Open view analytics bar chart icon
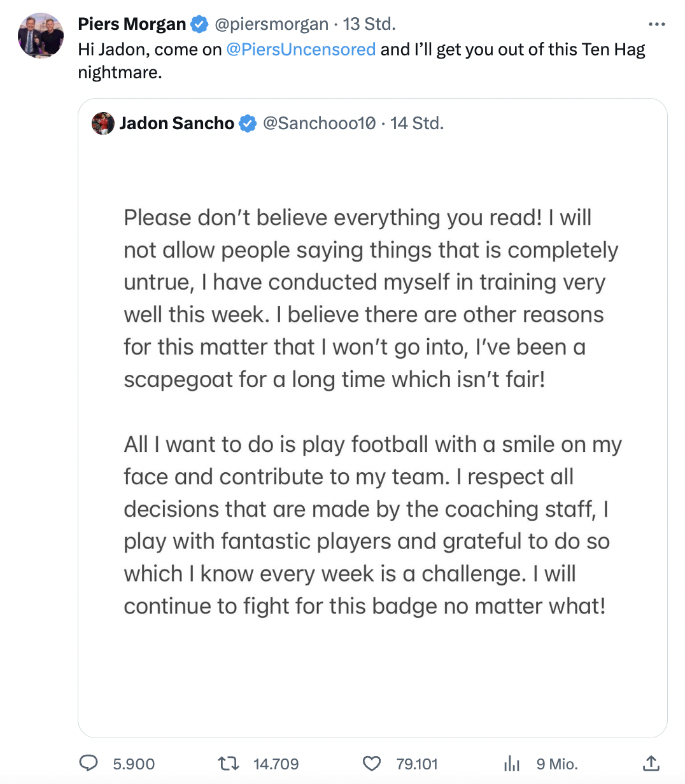 512,764
